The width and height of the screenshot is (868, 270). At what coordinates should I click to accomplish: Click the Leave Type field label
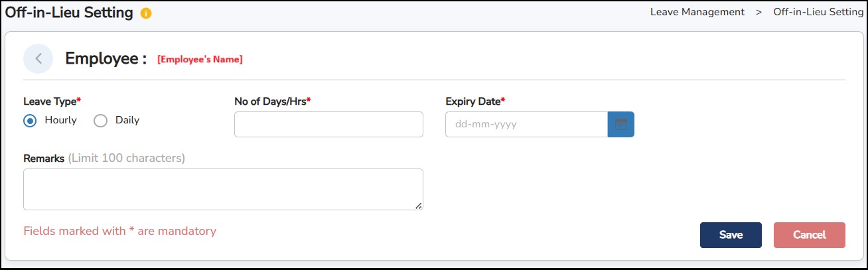click(52, 101)
